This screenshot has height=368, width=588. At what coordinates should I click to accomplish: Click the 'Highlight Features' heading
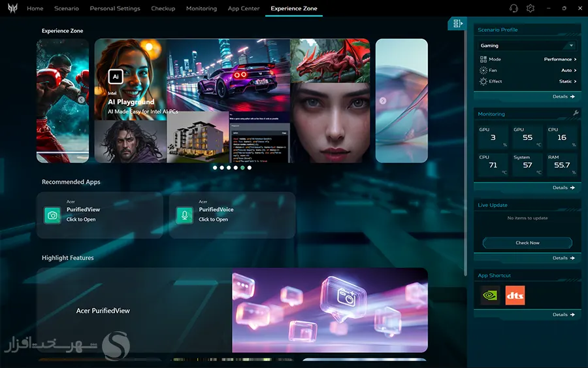click(x=67, y=258)
